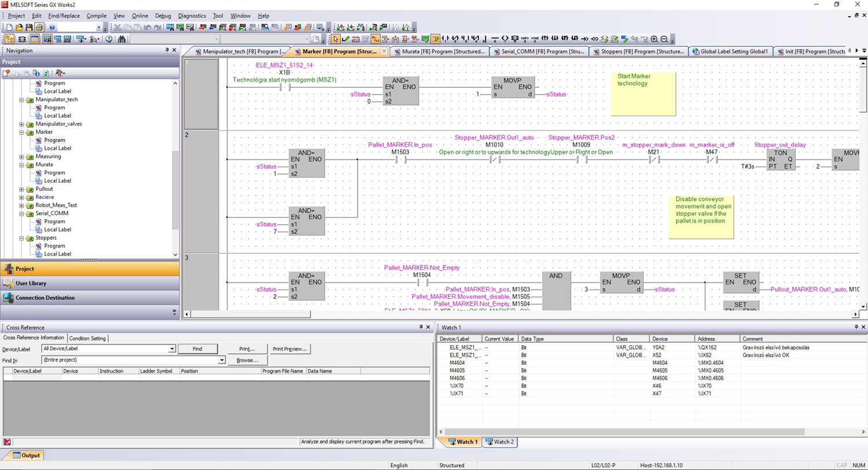Click the Print Preview button
Viewport: 868px width, 470px height.
(x=289, y=349)
